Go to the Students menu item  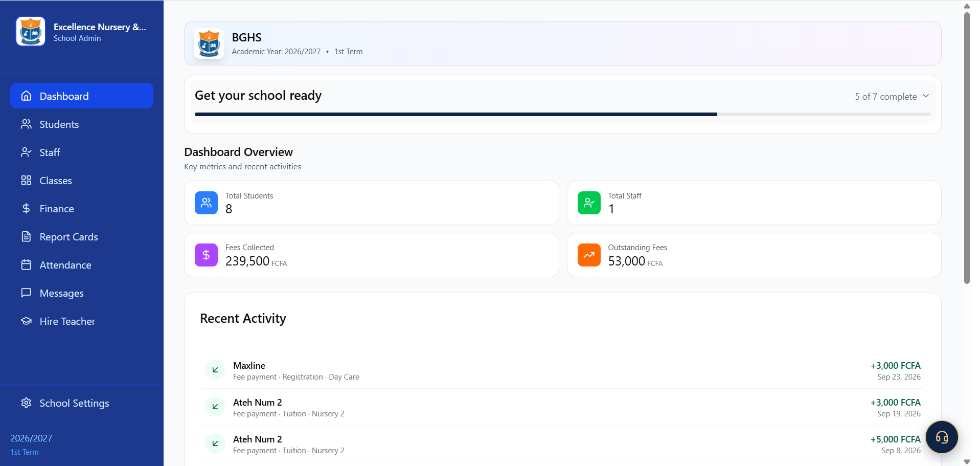pyautogui.click(x=82, y=124)
